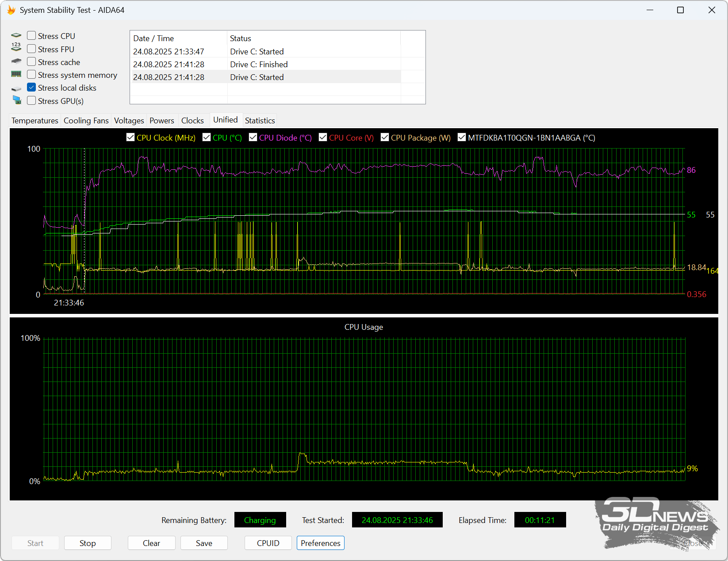Click the 86 CPU diode value label

pos(691,170)
